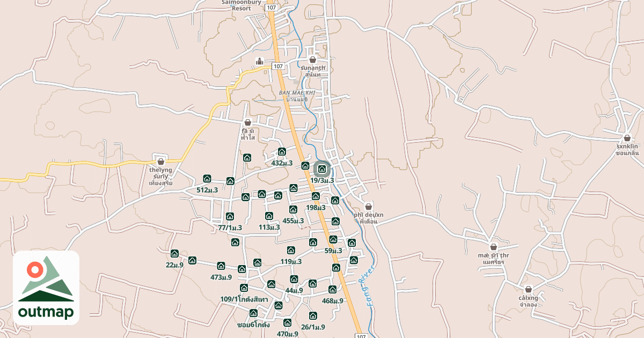Open the ซอย6โกดัง house marker

click(x=253, y=313)
